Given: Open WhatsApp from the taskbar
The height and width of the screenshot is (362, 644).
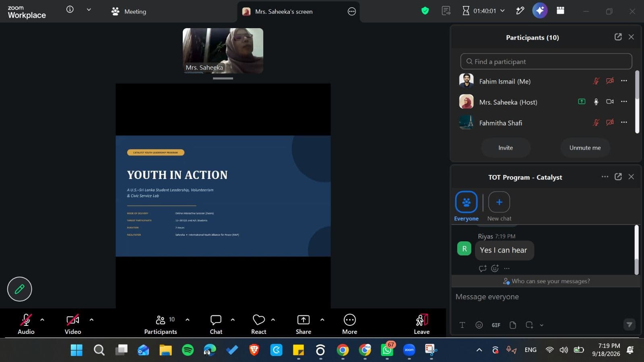Looking at the screenshot, I should [x=387, y=350].
